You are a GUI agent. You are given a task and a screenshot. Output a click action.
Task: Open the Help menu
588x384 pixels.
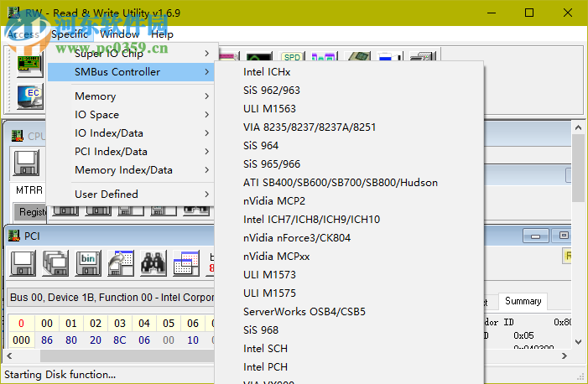coord(162,34)
